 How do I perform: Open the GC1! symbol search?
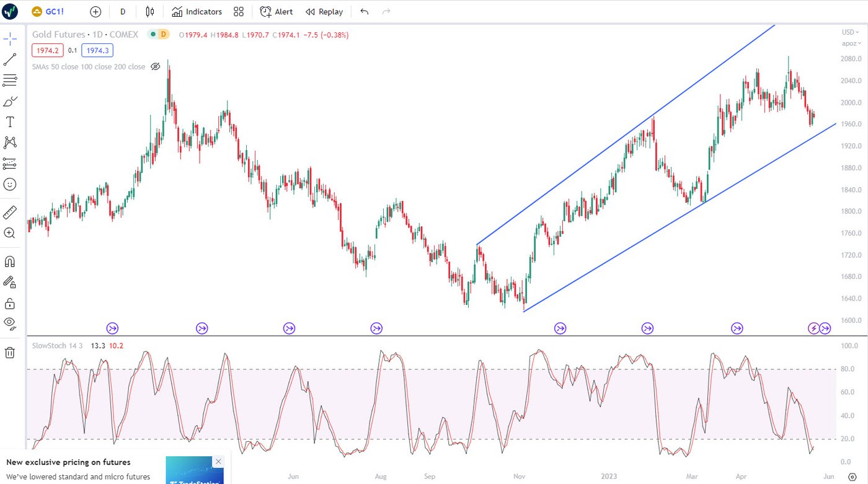click(x=48, y=12)
